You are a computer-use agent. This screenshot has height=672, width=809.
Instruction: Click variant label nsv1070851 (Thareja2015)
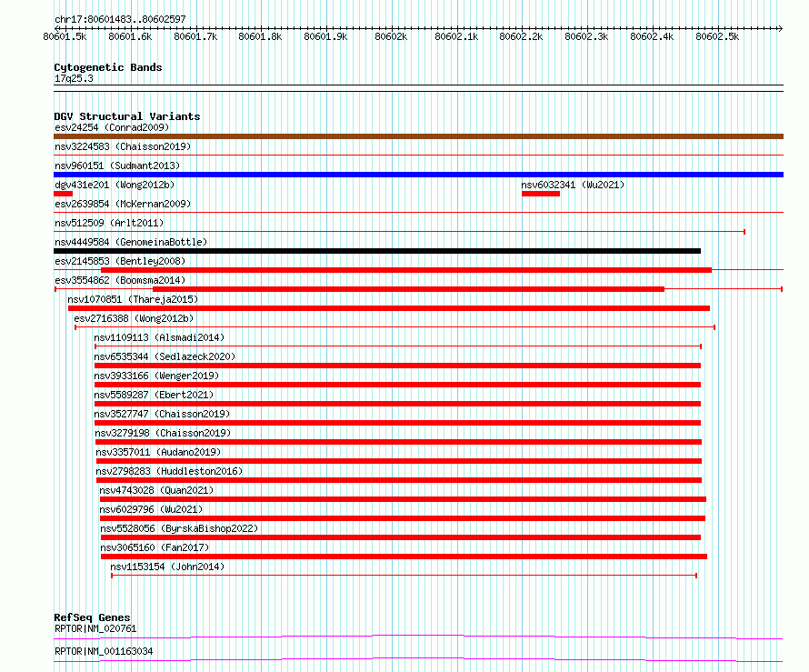pos(133,299)
